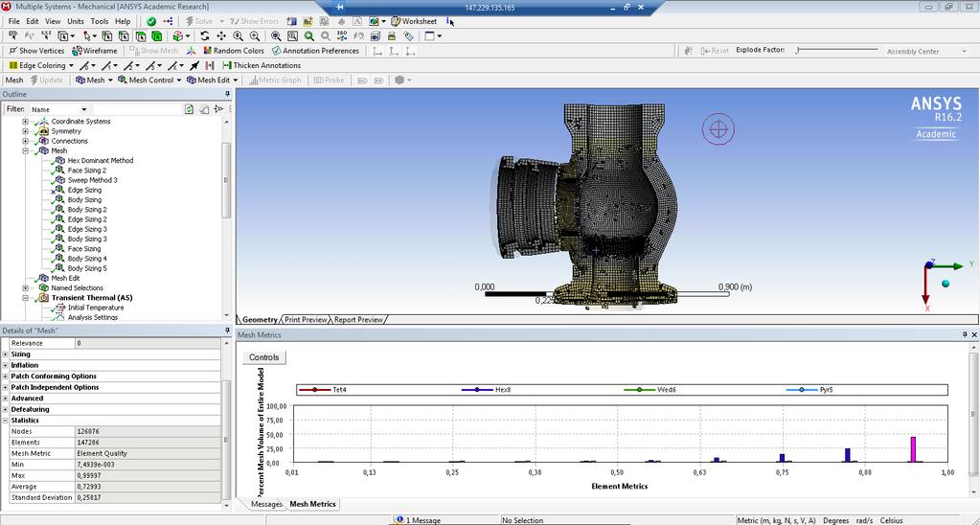Screen dimensions: 980x525
Task: Click the Zoom tool icon next to Pan
Action: point(239,35)
